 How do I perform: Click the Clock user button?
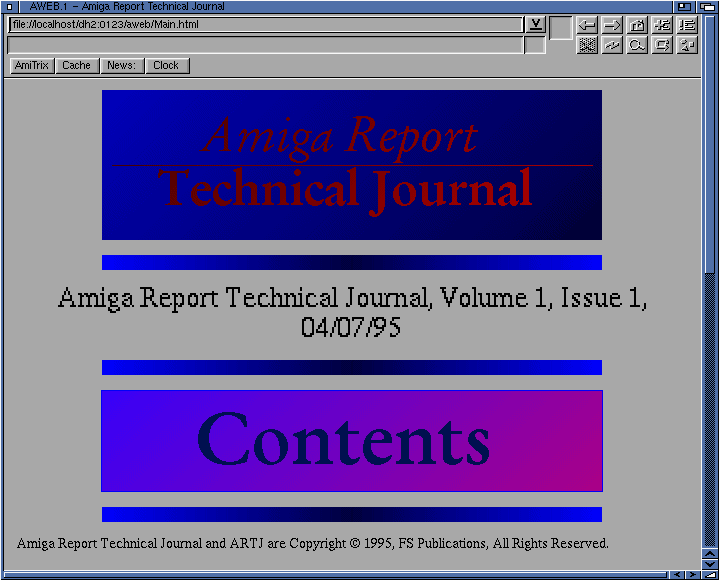tap(166, 66)
